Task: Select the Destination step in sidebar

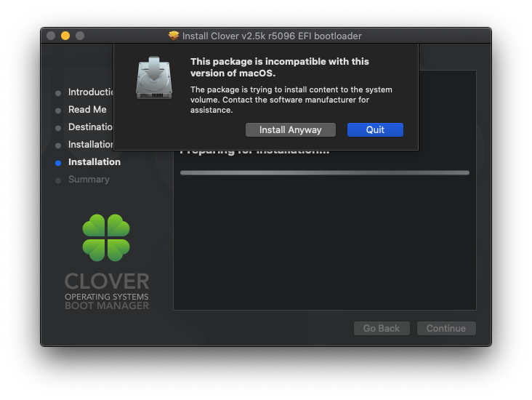Action: click(x=90, y=127)
